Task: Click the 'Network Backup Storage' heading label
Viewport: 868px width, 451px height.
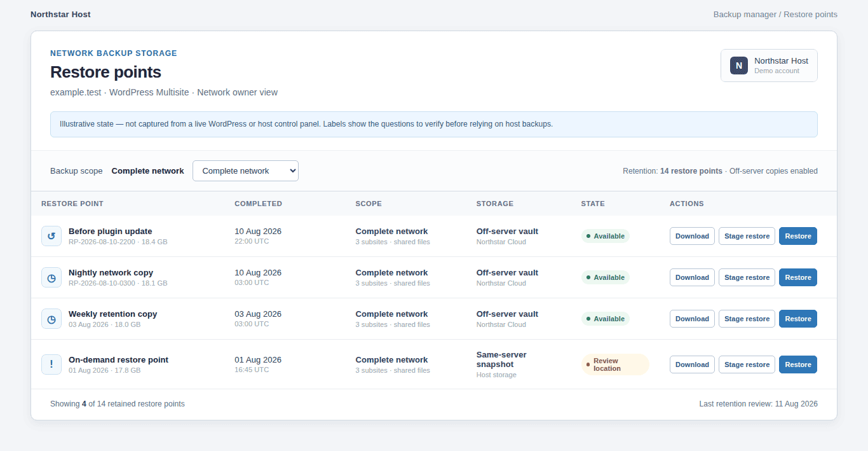Action: point(114,53)
